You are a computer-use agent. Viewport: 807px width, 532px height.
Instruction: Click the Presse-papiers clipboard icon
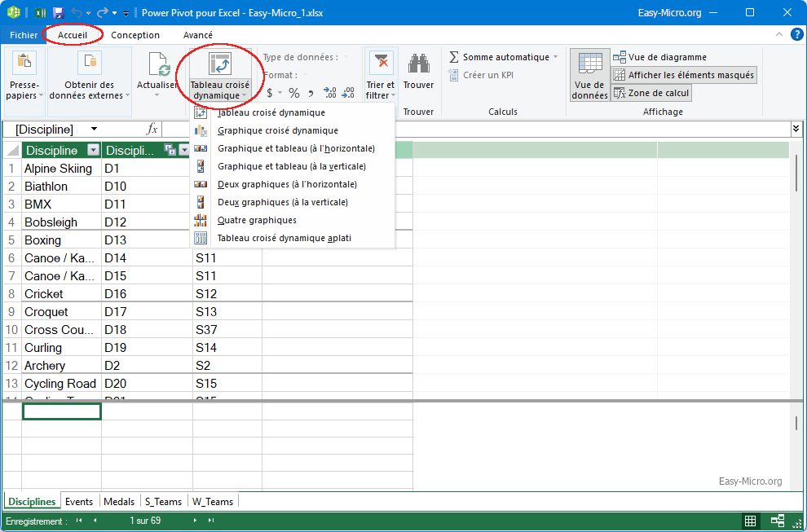click(24, 64)
